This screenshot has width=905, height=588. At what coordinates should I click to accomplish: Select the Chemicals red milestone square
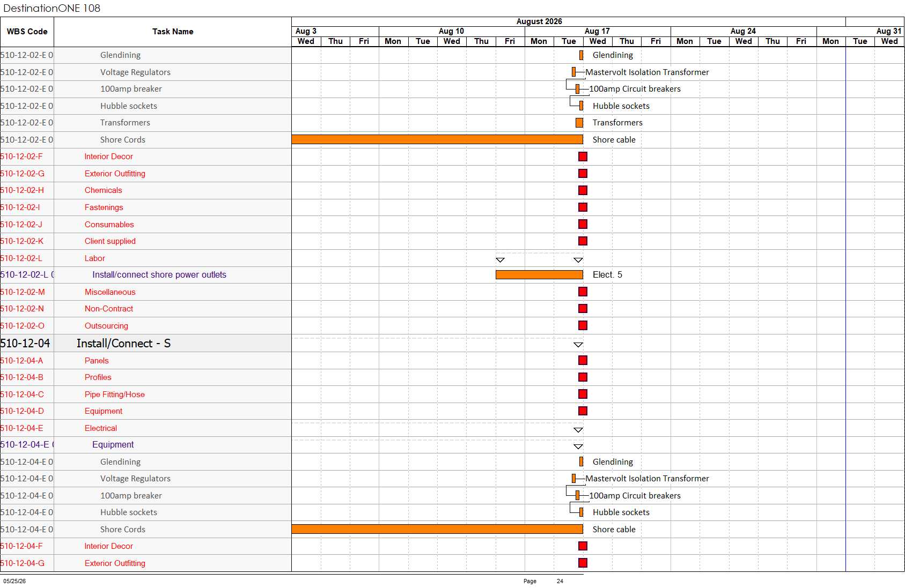[x=583, y=190]
